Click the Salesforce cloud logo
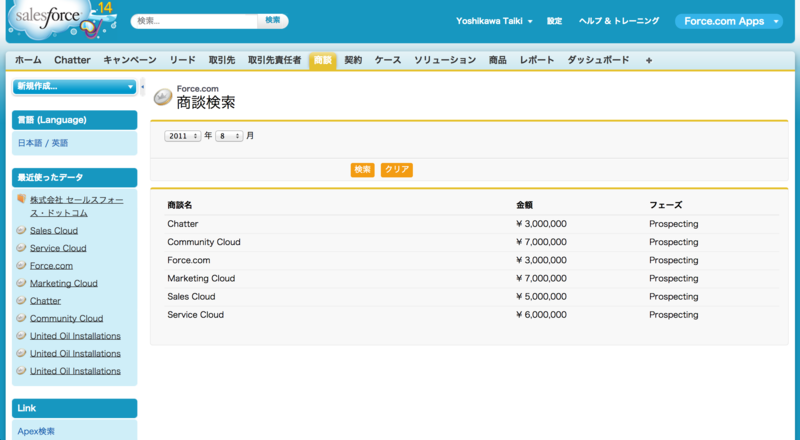This screenshot has height=440, width=800. click(62, 19)
